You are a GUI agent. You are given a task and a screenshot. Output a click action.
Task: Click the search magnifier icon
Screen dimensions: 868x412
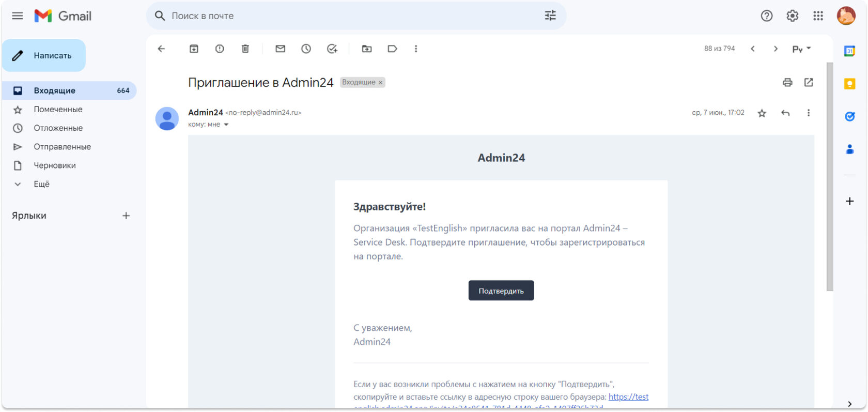[x=160, y=16]
